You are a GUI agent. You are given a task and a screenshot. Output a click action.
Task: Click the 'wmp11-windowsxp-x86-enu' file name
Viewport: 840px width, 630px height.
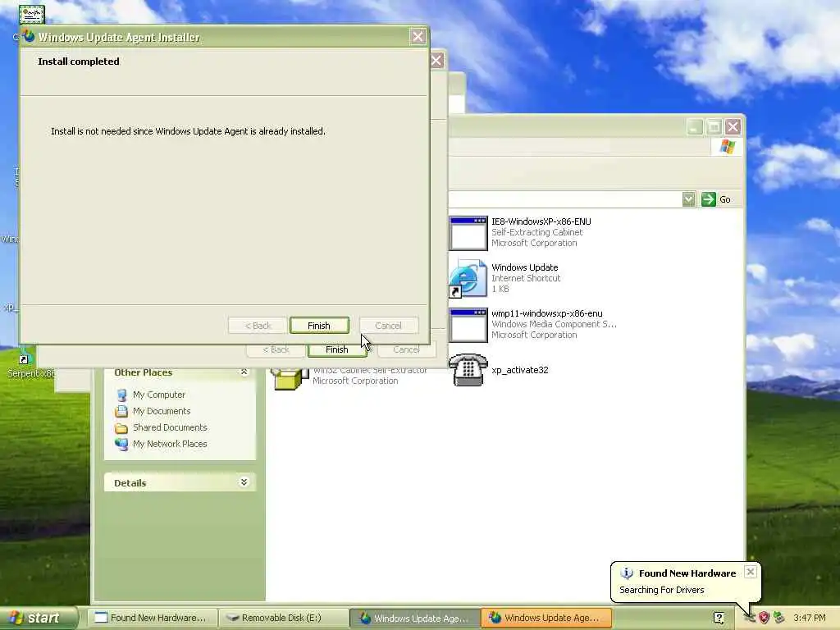tap(547, 313)
